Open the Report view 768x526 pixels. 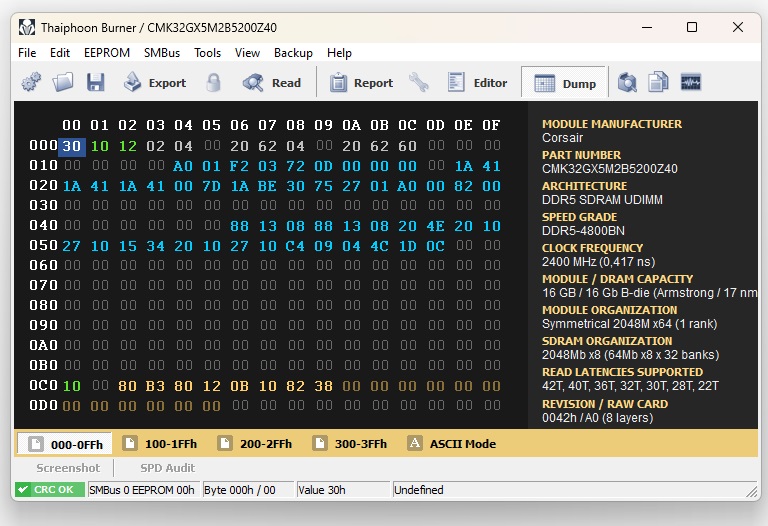pyautogui.click(x=361, y=82)
